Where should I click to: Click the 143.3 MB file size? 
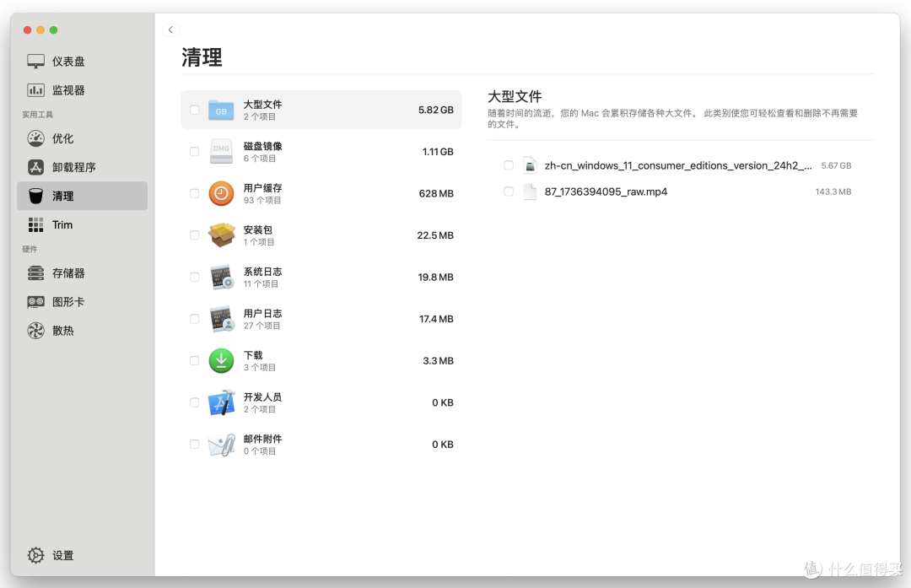(833, 192)
